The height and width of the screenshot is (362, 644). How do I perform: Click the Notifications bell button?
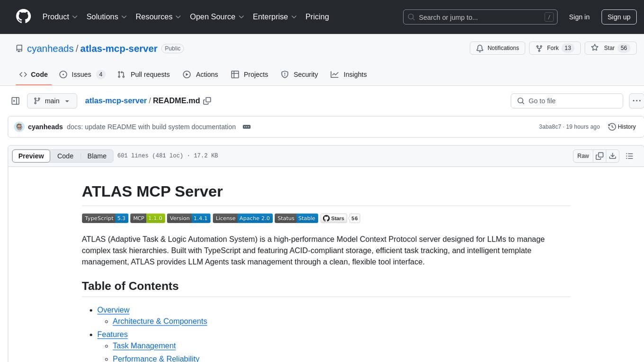coord(497,48)
